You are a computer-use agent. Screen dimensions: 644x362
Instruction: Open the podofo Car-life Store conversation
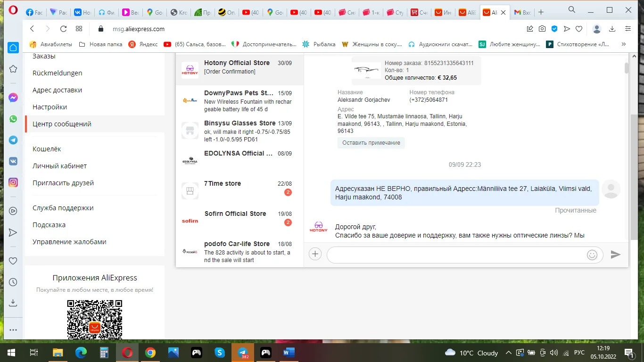coord(239,251)
